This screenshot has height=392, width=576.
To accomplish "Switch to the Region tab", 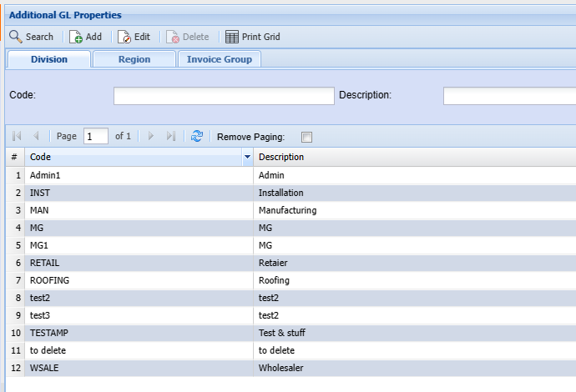I will [134, 59].
